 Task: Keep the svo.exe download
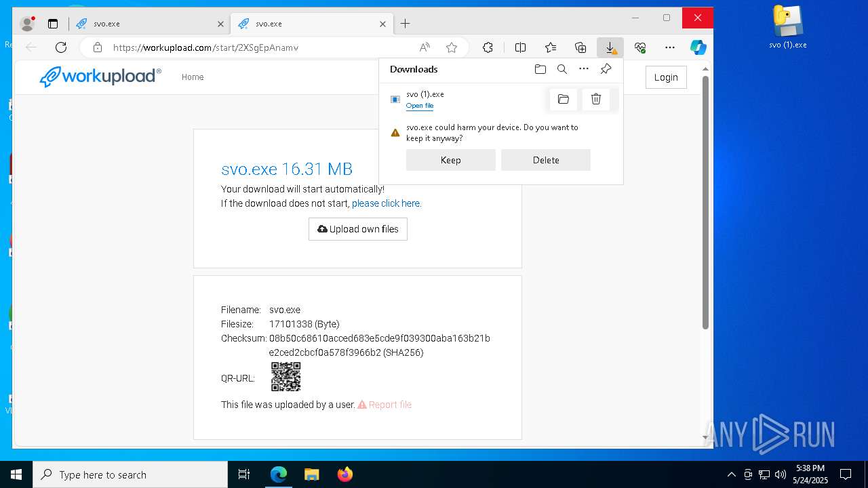pyautogui.click(x=451, y=160)
